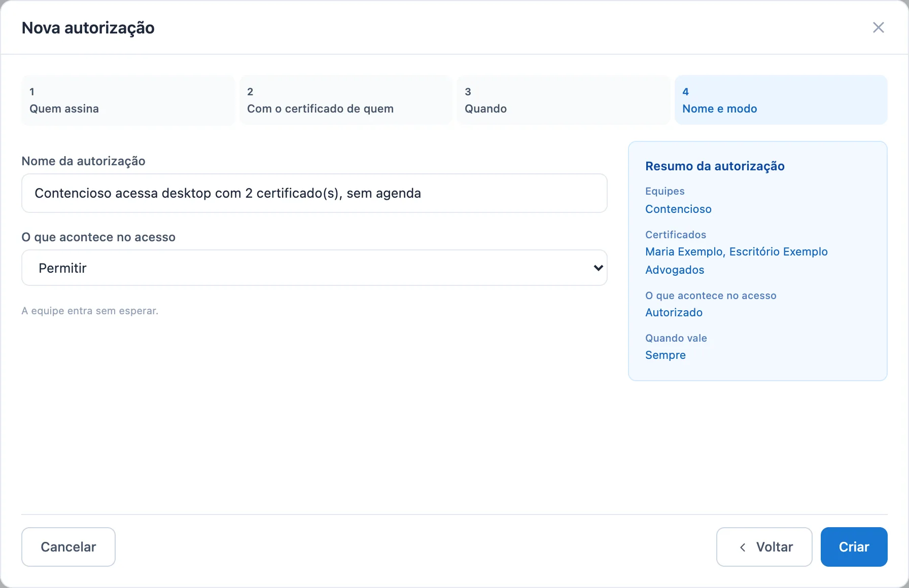Go back with the Voltar button
The width and height of the screenshot is (909, 588).
pos(764,547)
